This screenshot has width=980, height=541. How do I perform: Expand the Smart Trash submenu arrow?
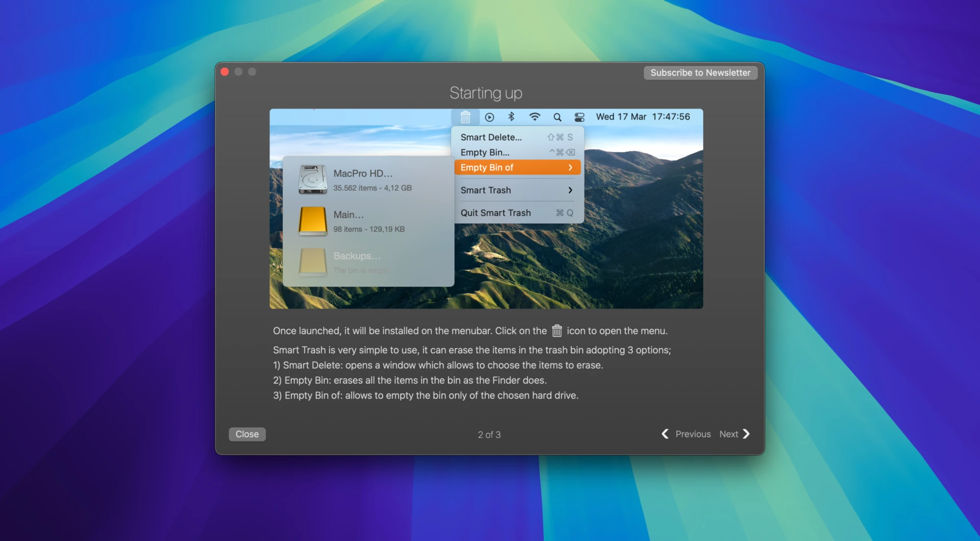tap(570, 190)
